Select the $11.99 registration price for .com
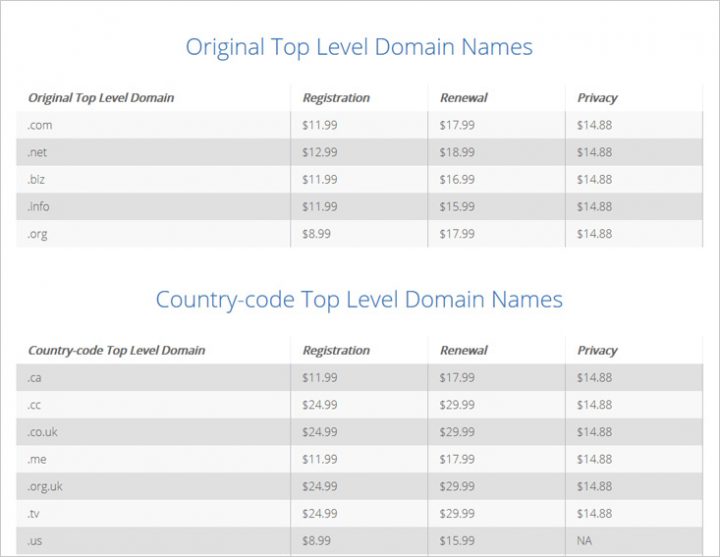The height and width of the screenshot is (557, 720). point(320,125)
